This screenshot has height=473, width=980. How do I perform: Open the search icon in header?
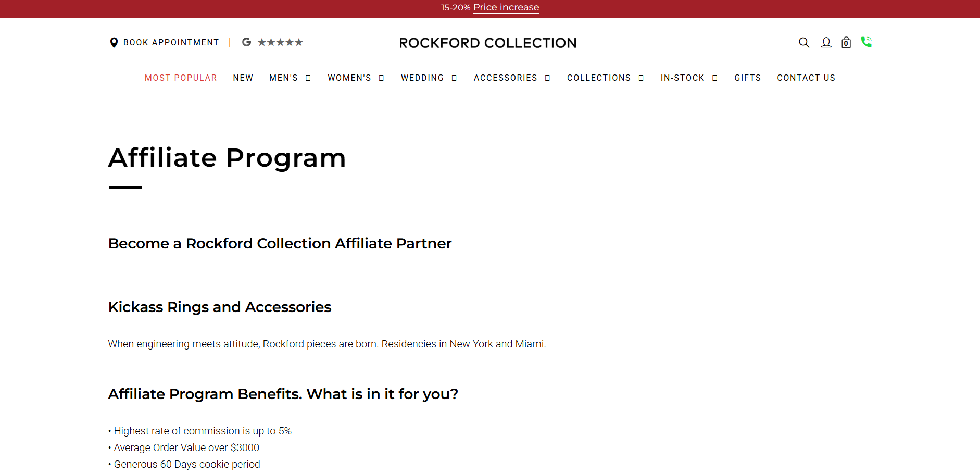coord(804,43)
